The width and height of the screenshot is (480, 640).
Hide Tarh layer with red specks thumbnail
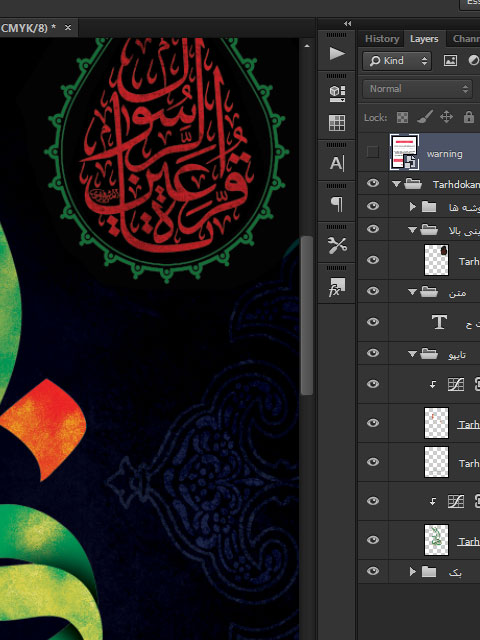click(373, 423)
